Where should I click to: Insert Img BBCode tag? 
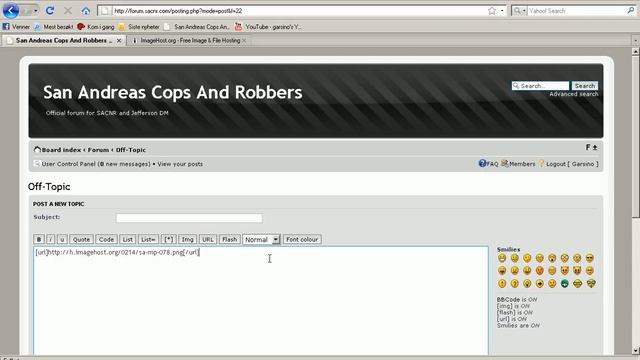[187, 239]
